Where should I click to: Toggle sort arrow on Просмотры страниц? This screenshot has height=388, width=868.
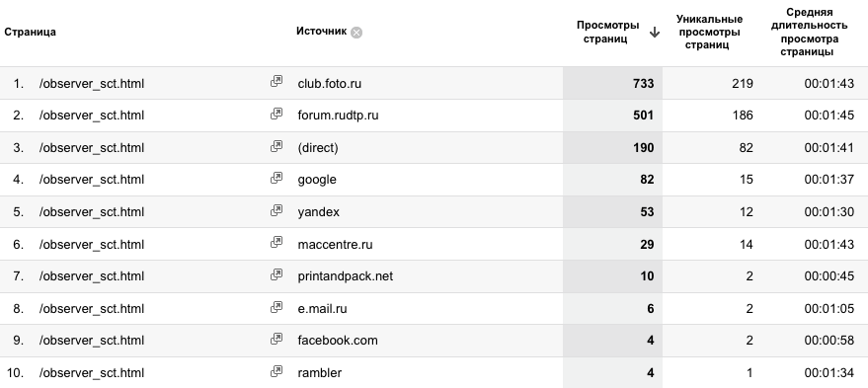tap(655, 33)
